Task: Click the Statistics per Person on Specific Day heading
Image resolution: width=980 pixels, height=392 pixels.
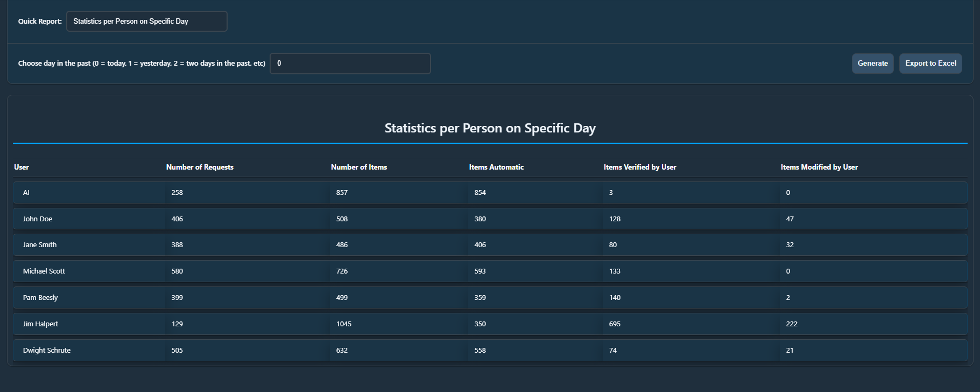Action: tap(490, 128)
